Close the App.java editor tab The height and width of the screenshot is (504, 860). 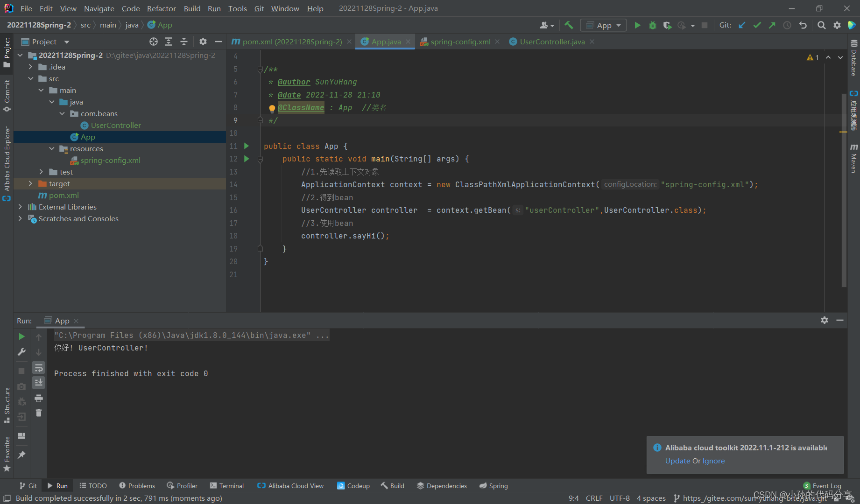[408, 42]
